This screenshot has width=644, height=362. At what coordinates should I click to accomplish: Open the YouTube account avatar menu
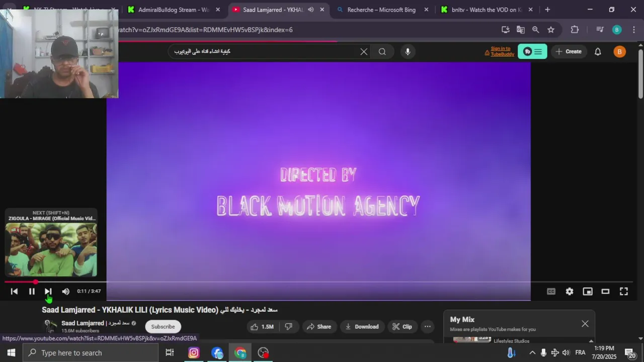[x=619, y=51]
